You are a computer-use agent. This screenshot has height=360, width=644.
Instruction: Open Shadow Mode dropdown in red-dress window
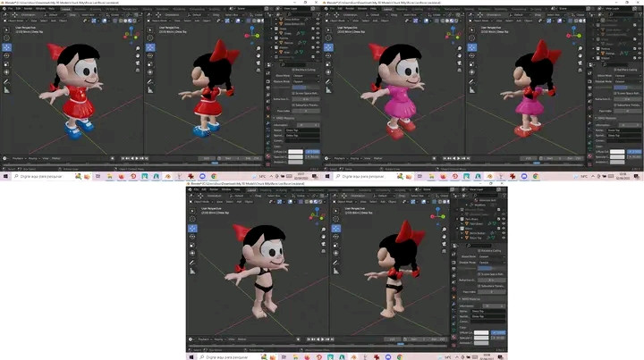[306, 81]
